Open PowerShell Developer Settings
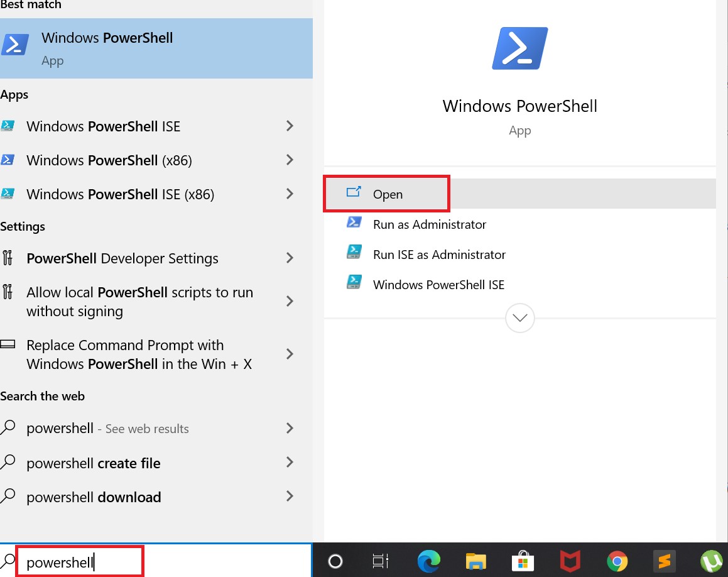This screenshot has width=728, height=577. click(122, 258)
